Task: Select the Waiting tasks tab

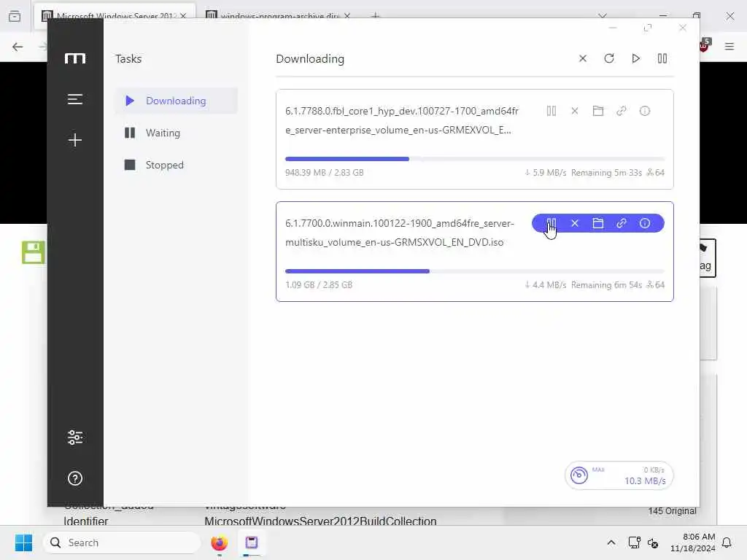Action: coord(177,133)
